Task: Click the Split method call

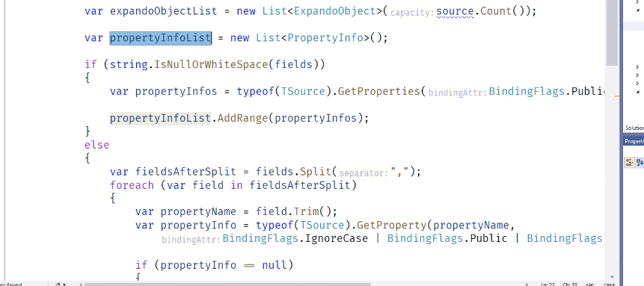Action: (316, 172)
